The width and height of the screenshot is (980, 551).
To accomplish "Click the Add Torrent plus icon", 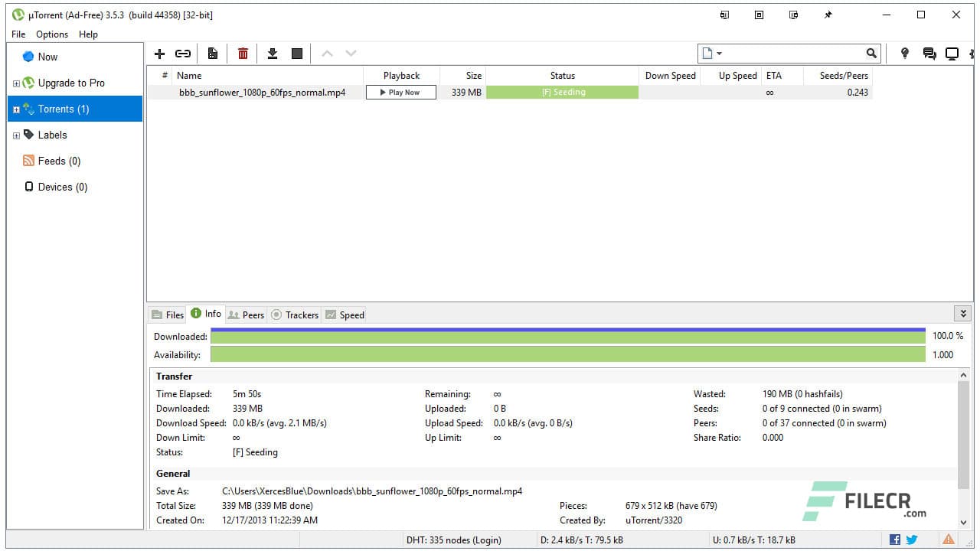I will [159, 54].
